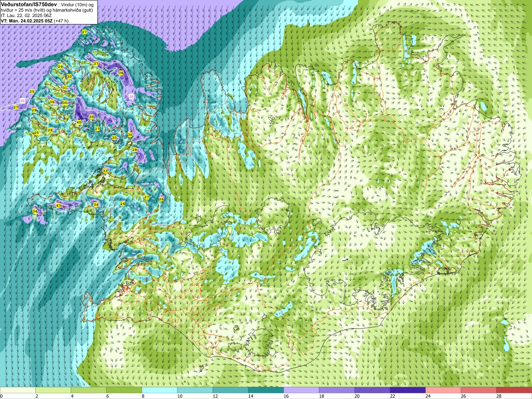Click legend scale tick number 10
The width and height of the screenshot is (532, 399).
coord(180,397)
